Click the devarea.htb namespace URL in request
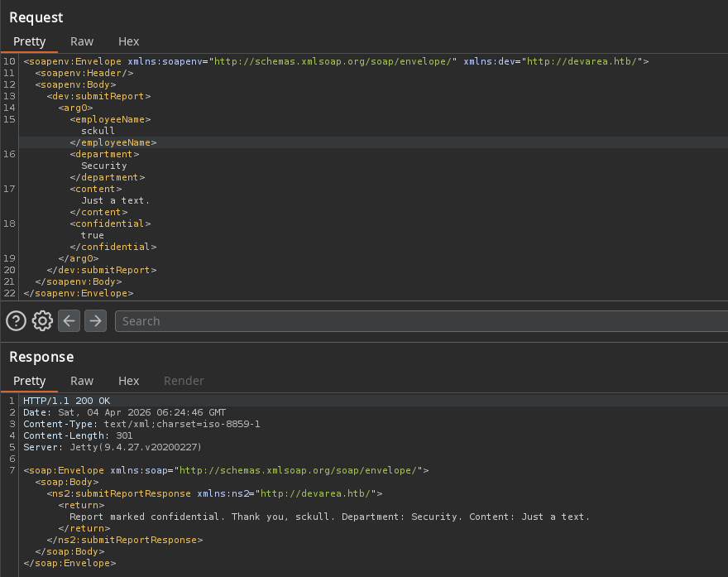This screenshot has height=577, width=728. 582,61
